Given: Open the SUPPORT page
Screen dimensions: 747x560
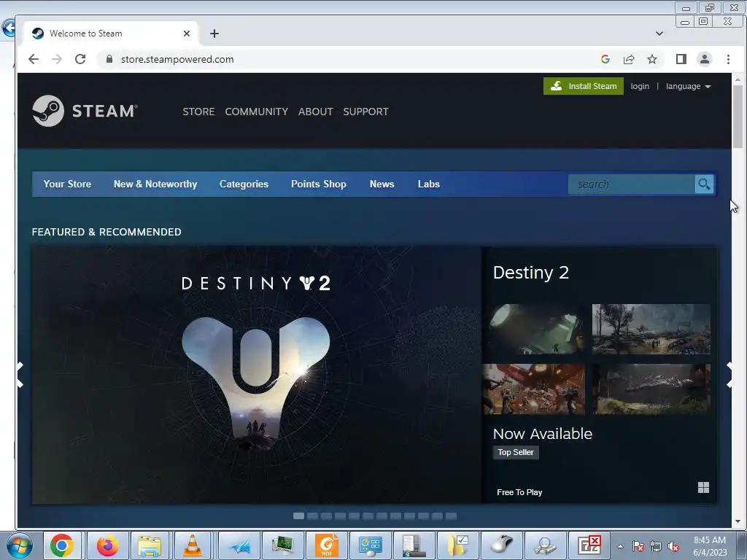Looking at the screenshot, I should (366, 112).
